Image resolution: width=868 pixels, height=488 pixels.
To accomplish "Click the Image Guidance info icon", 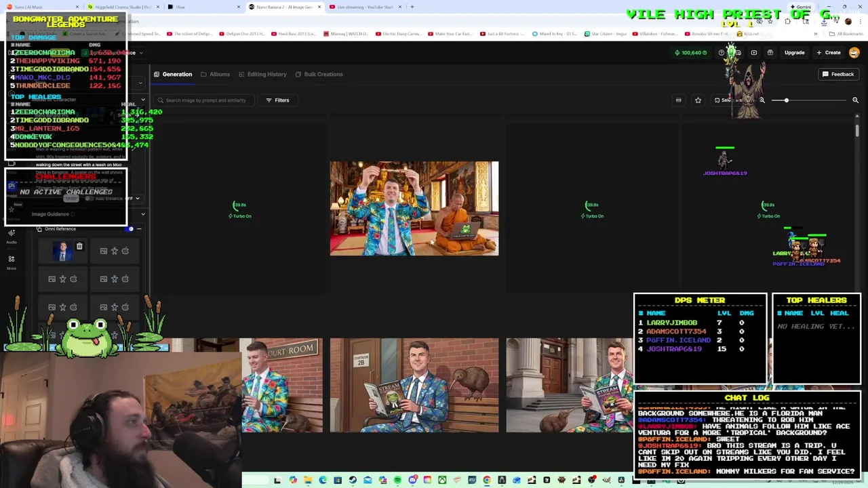I will (73, 214).
